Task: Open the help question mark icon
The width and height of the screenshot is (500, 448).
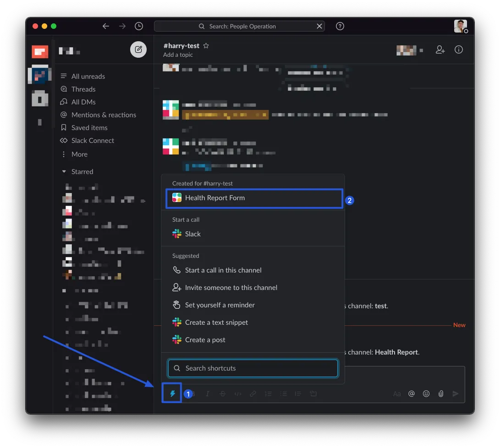Action: [340, 27]
